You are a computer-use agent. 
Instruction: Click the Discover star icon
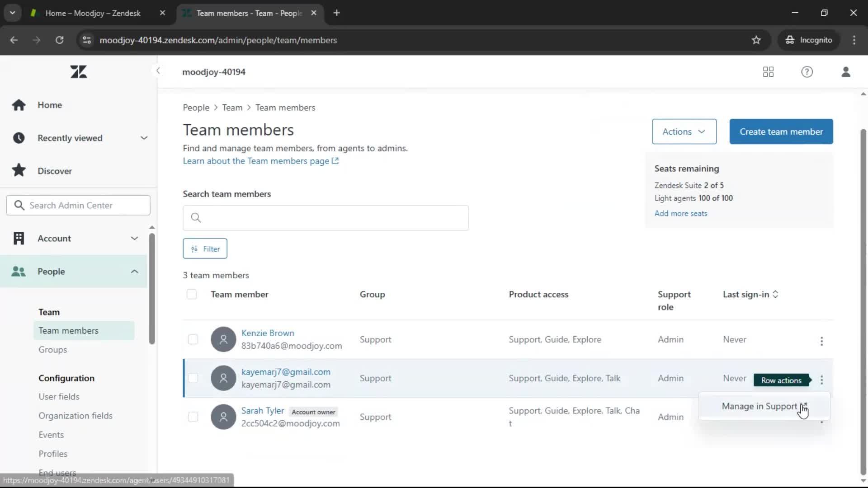19,170
